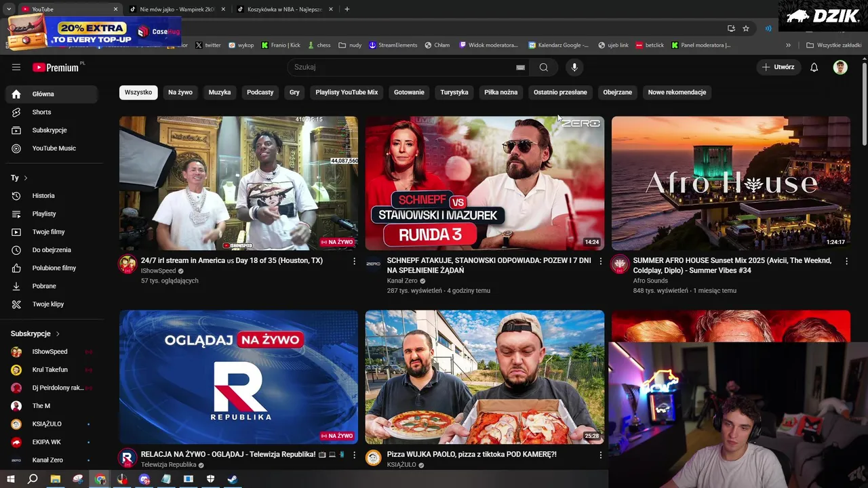Open options menu for Pizza WUJKA PAOLO video
Viewport: 868px width, 488px height.
[600, 455]
